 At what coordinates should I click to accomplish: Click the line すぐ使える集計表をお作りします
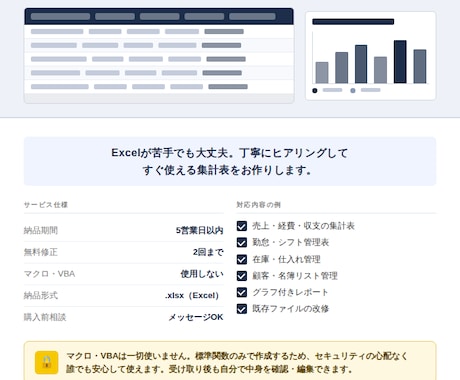[227, 170]
